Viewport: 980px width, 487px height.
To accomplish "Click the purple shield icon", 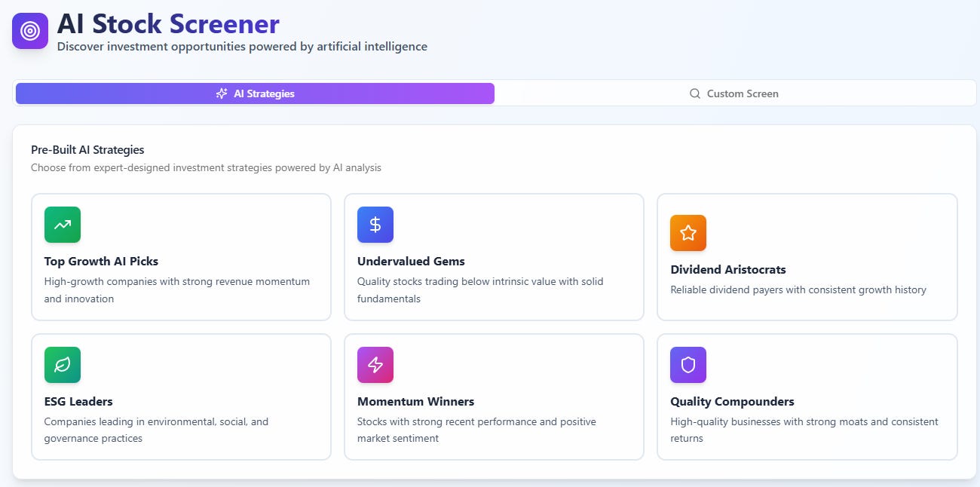I will pos(688,365).
